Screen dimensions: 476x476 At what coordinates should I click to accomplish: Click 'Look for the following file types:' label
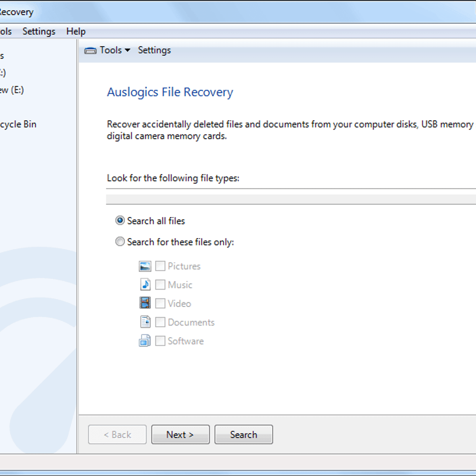pos(173,178)
